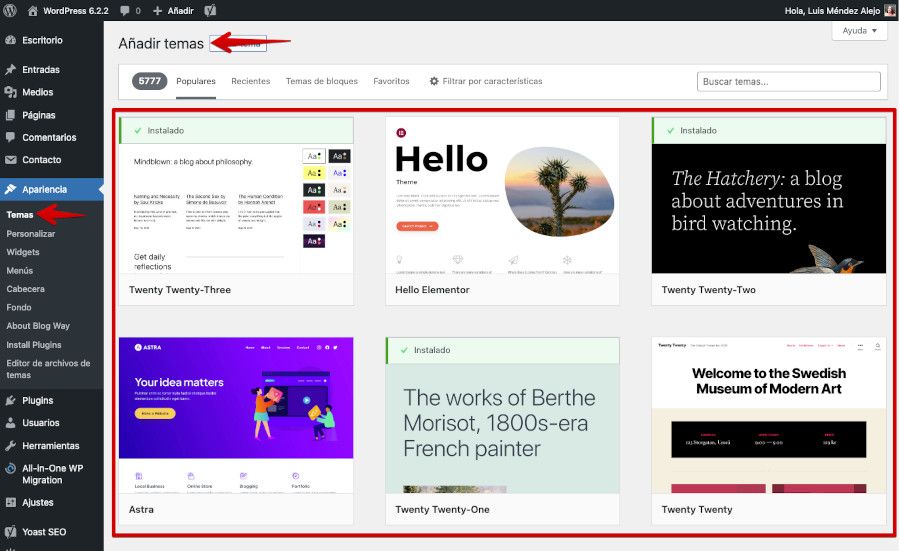Screen dimensions: 900x551
Task: Click the plus Añadir icon in admin bar
Action: coord(157,10)
